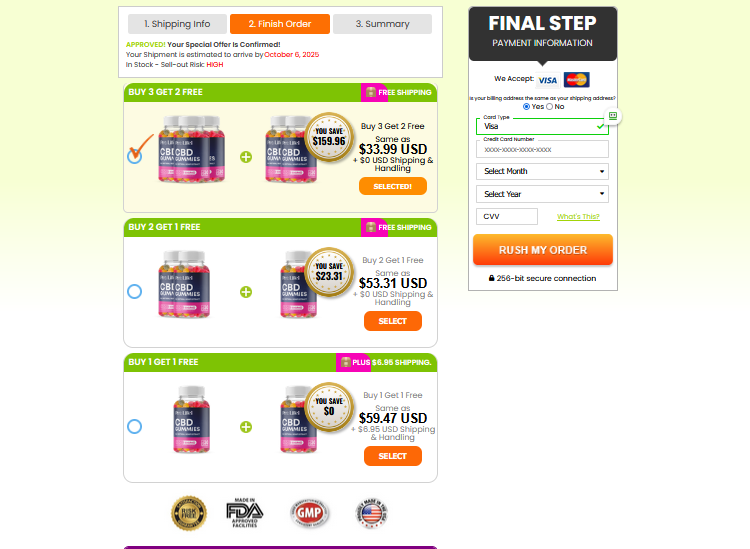Screen dimensions: 750x549
Task: Click green plus icon in Buy 3 offer
Action: (246, 157)
